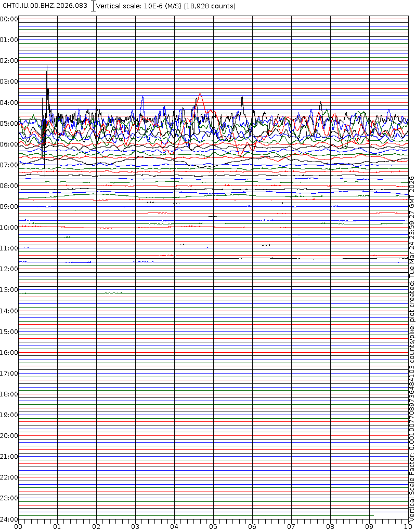The image size is (416, 532).
Task: Click the station title CHTO.IU.00.BHZ.2026.083
Action: [x=45, y=6]
